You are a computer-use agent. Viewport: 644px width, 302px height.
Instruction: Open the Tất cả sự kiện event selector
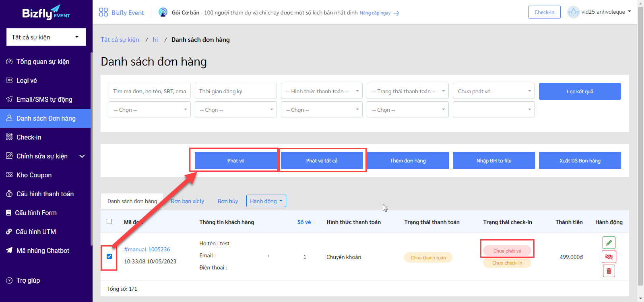(x=46, y=37)
